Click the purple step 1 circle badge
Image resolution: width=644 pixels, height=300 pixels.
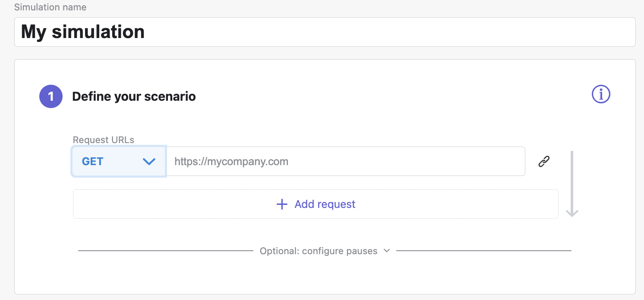pyautogui.click(x=51, y=96)
